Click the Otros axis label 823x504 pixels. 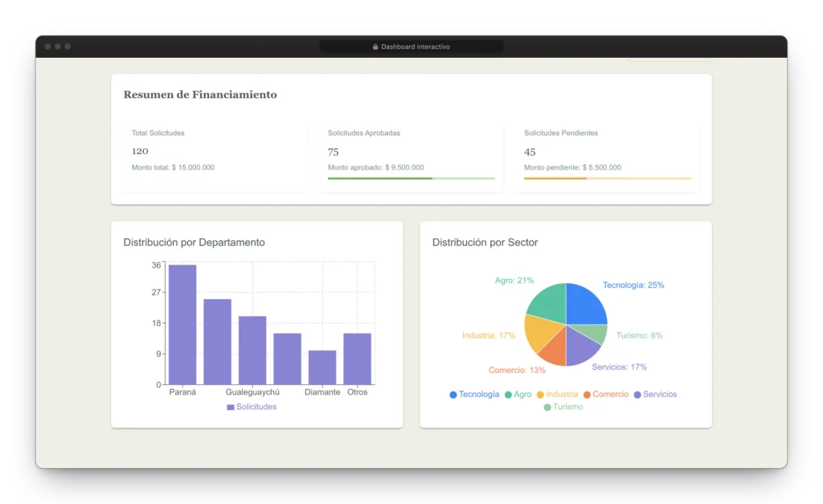[x=358, y=392]
